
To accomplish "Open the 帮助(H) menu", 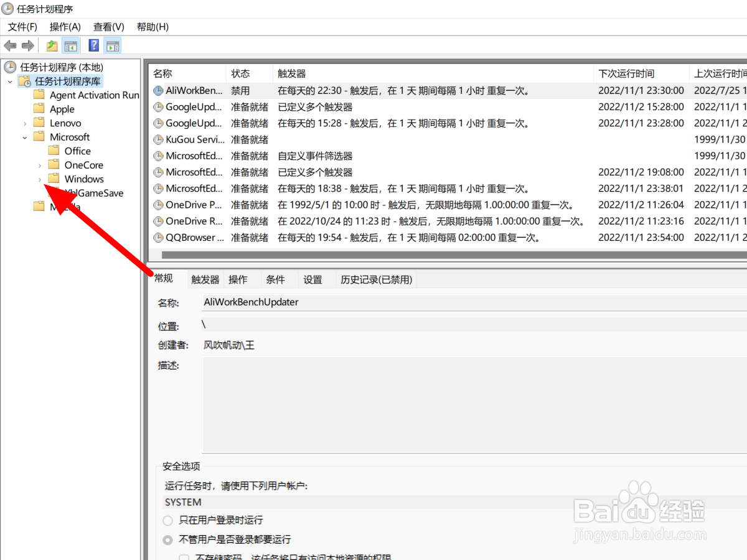I will [153, 27].
